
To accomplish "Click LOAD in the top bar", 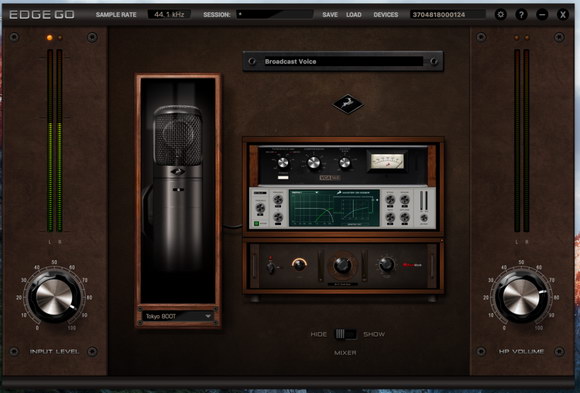I will click(x=354, y=15).
